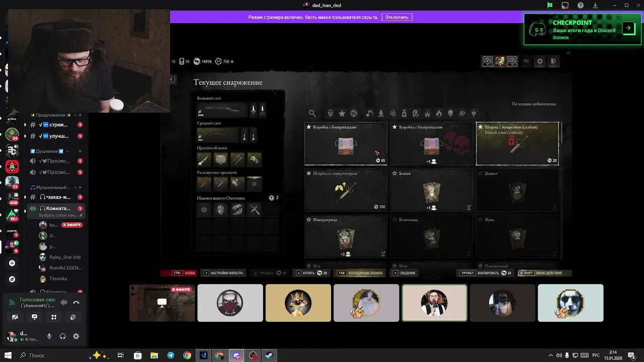Click Настройки фильтра button
The width and height of the screenshot is (644, 362).
[224, 273]
